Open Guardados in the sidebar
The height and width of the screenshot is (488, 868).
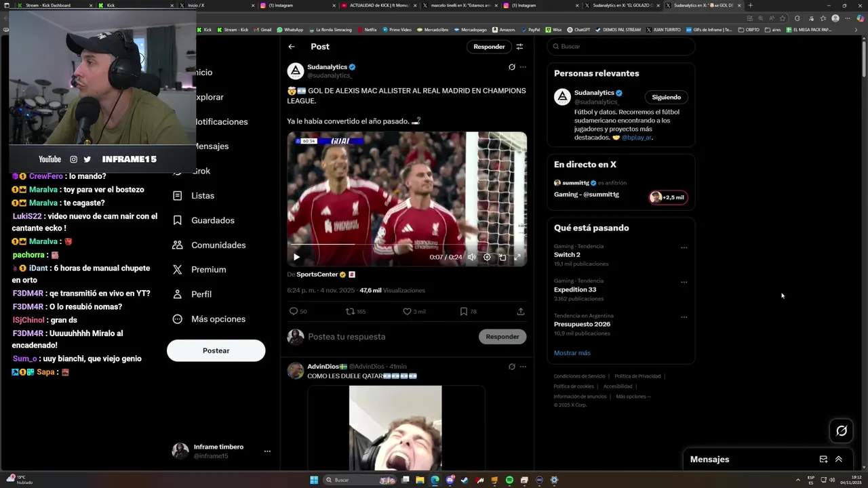(203, 220)
